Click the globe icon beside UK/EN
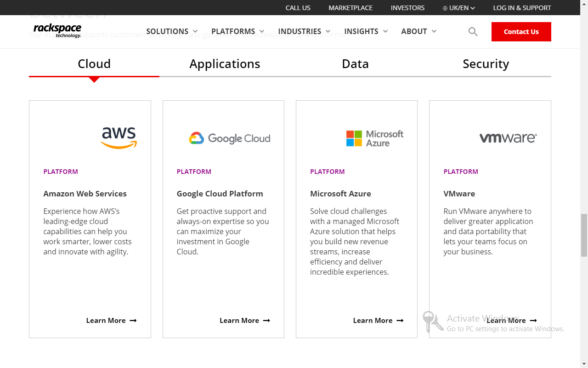Screen dimensions: 588x368 point(445,8)
